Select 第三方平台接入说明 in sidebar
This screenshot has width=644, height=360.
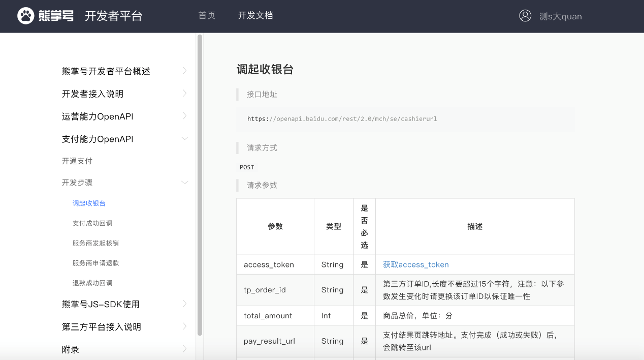click(102, 327)
